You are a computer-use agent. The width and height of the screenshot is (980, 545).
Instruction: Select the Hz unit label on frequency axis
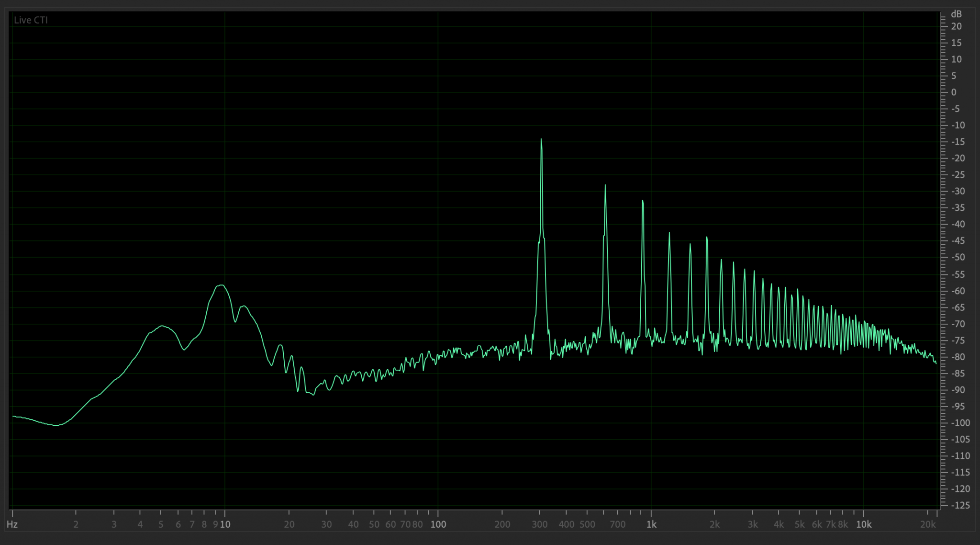(12, 524)
